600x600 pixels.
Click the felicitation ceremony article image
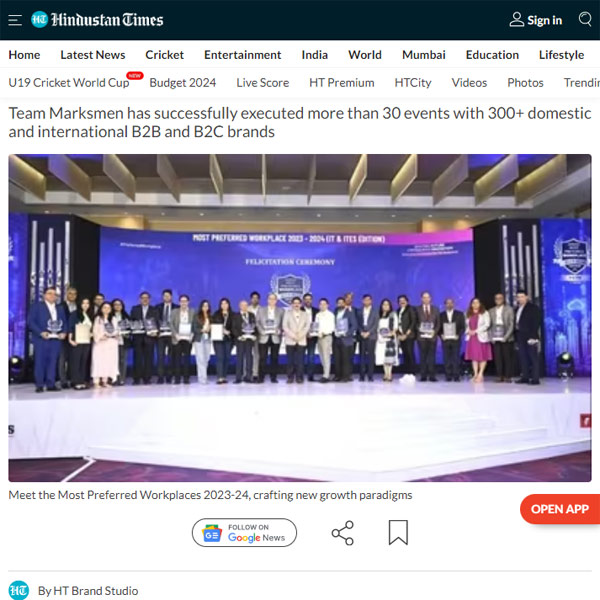click(x=300, y=318)
